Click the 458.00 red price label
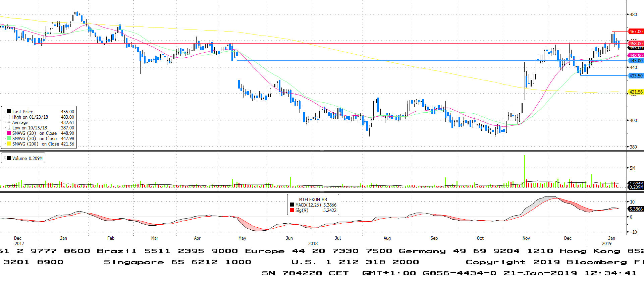Image resolution: width=644 pixels, height=285 pixels. (x=636, y=44)
